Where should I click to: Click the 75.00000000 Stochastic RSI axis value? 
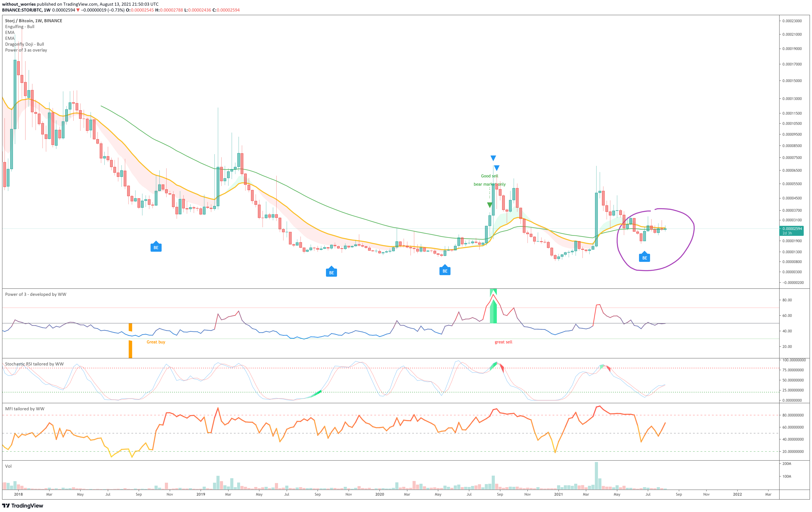tap(793, 370)
